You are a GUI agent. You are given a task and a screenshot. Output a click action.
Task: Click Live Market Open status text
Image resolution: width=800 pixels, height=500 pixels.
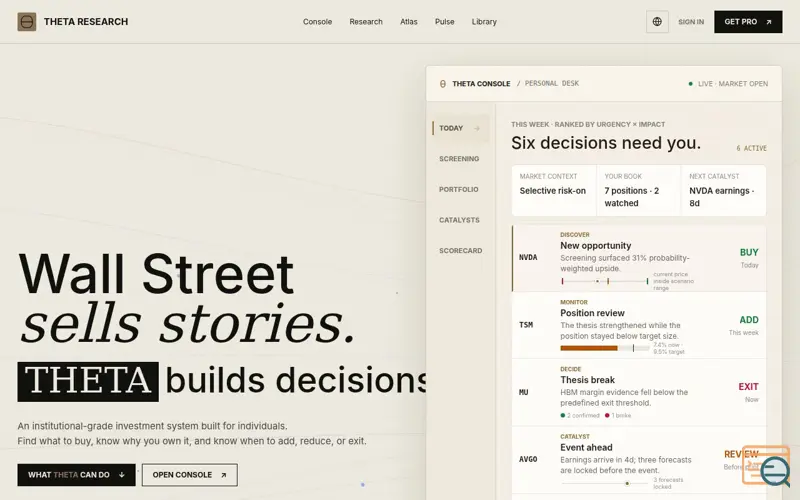[x=733, y=84]
